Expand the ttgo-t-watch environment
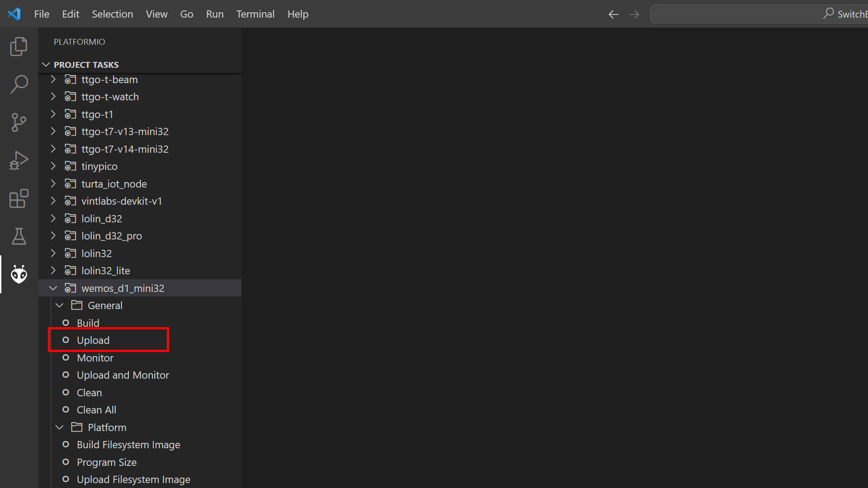Image resolution: width=868 pixels, height=488 pixels. [x=53, y=97]
